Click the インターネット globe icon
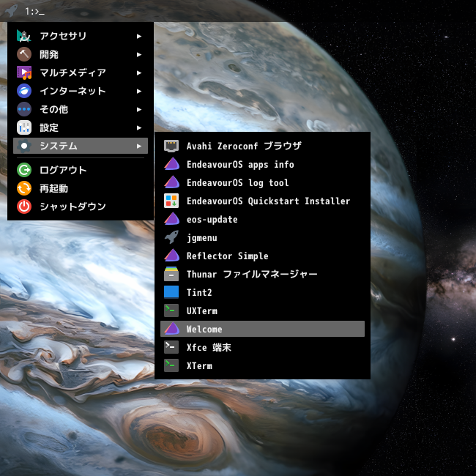Image resolution: width=476 pixels, height=476 pixels. [24, 91]
